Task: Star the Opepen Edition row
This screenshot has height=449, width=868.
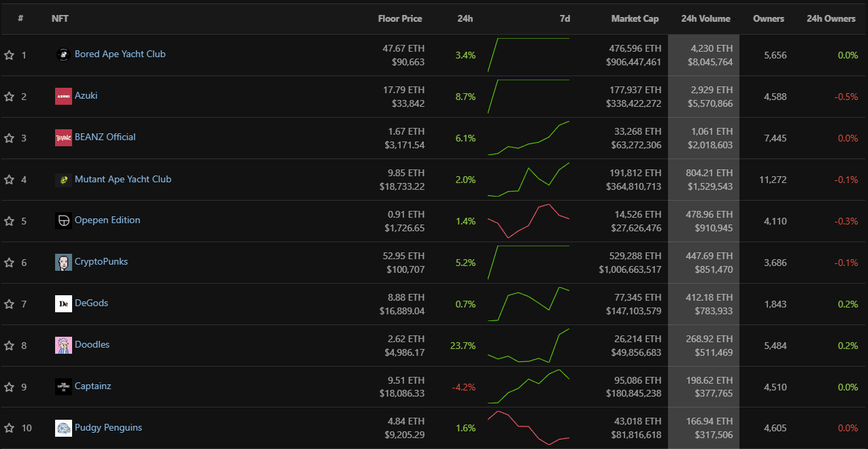Action: pos(9,221)
